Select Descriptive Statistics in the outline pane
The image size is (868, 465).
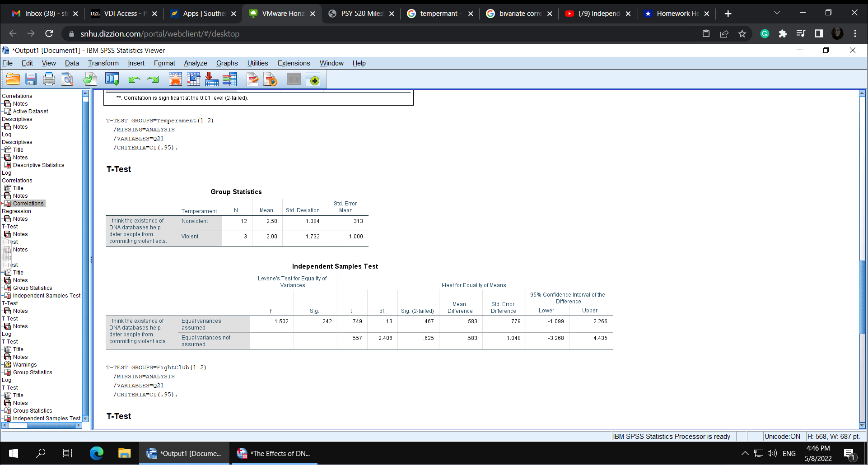(38, 165)
